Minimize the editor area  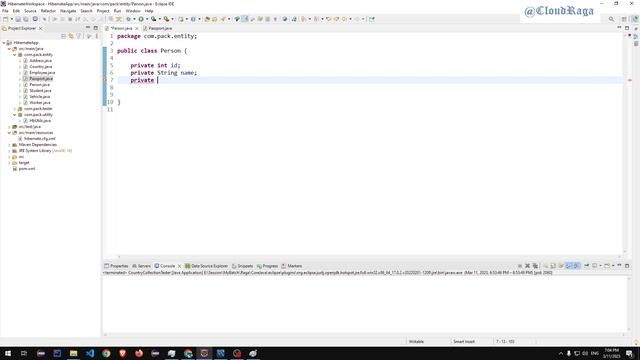point(619,28)
